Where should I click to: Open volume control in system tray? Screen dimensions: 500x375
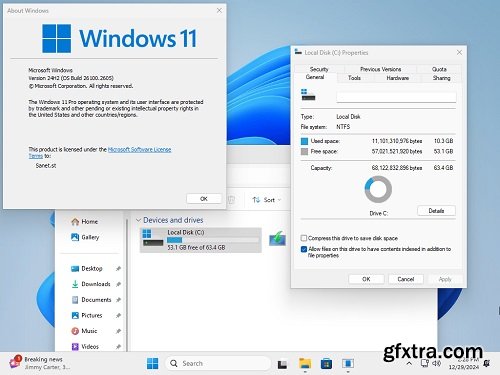tap(437, 363)
